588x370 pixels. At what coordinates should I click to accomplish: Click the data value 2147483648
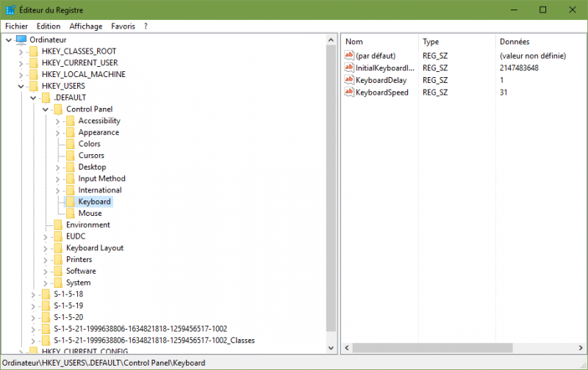click(519, 68)
